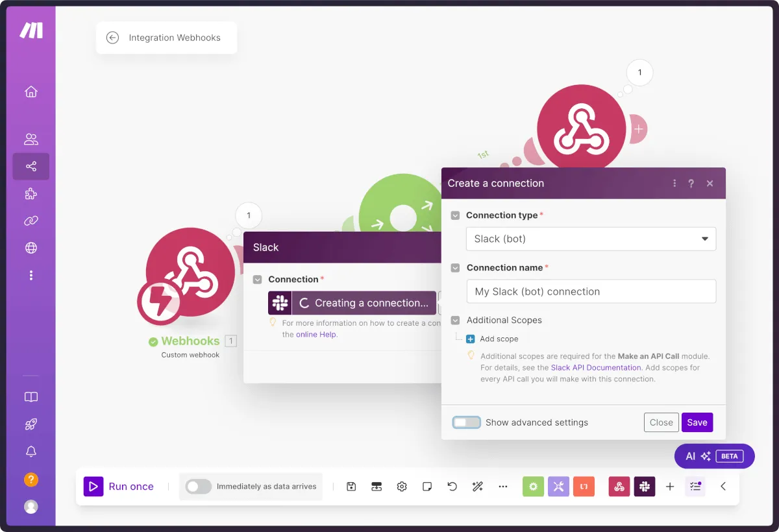Open the Team icon in the sidebar
Screen dimensions: 779x532
click(31, 139)
